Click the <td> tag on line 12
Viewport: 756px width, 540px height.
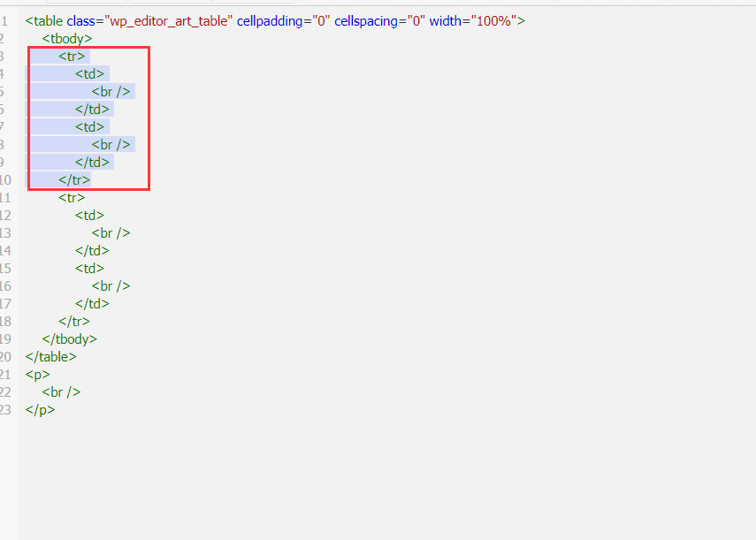[89, 216]
